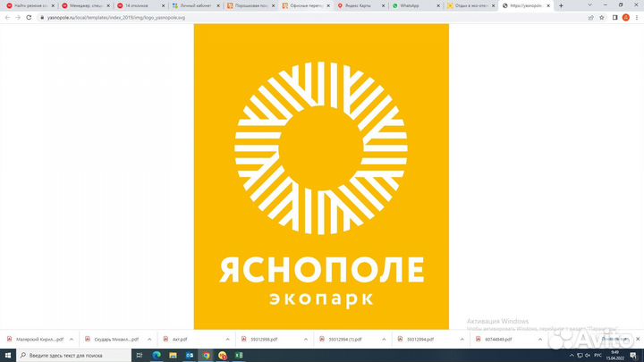Open the Chrome three-dot menu

coord(636,17)
